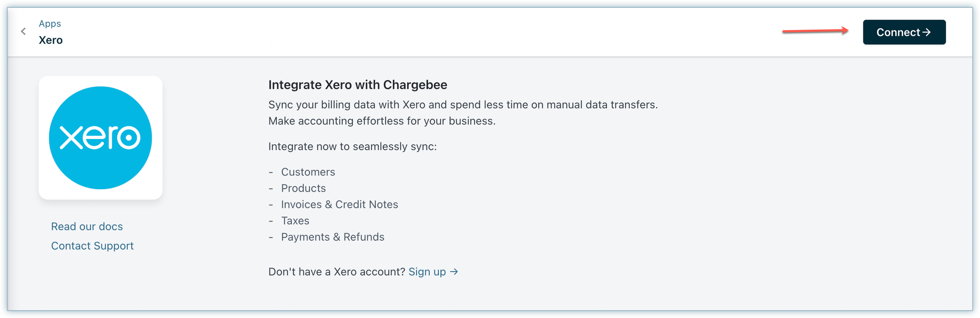Click the back chevron beside Apps
Viewport: 980px width, 318px height.
23,31
